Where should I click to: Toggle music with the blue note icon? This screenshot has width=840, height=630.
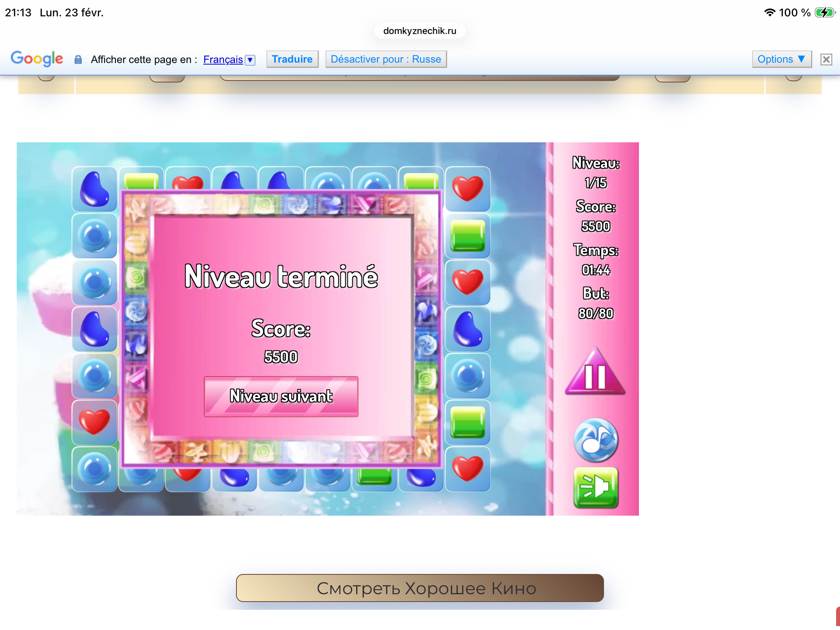[595, 440]
